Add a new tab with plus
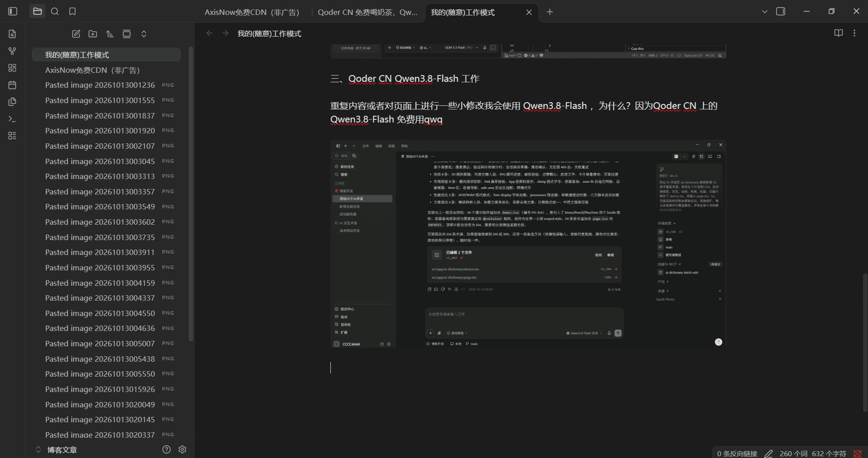The height and width of the screenshot is (458, 868). tap(550, 12)
